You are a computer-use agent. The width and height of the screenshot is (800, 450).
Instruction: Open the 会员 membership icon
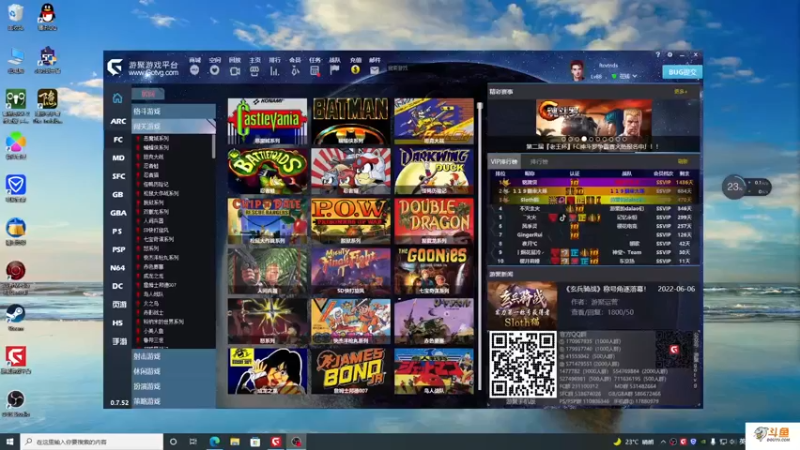[x=295, y=71]
